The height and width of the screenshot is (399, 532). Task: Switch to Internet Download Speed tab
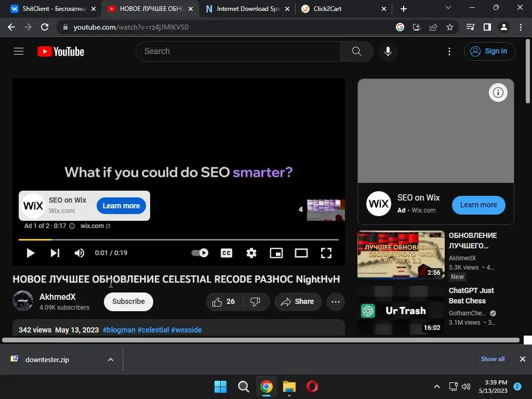247,9
